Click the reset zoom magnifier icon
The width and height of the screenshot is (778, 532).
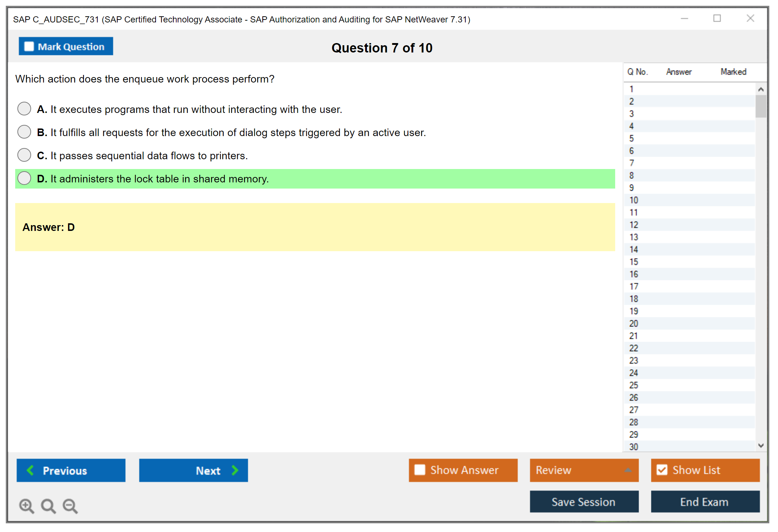(x=48, y=506)
